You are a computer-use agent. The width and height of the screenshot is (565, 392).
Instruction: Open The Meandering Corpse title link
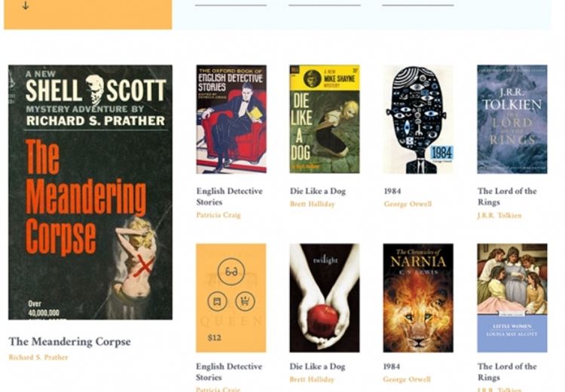pos(69,342)
